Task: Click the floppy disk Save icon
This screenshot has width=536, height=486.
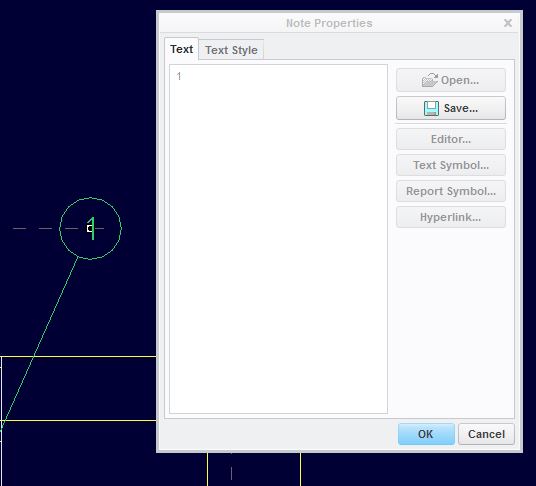Action: (431, 108)
